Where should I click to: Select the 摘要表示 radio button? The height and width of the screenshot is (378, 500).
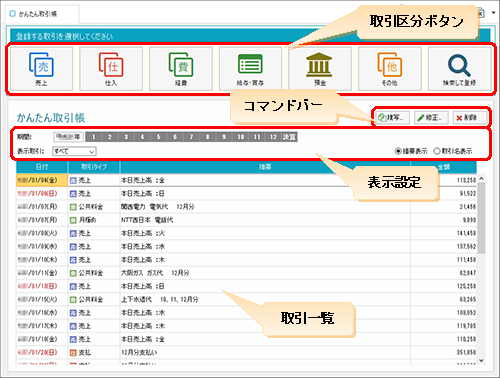pyautogui.click(x=398, y=151)
